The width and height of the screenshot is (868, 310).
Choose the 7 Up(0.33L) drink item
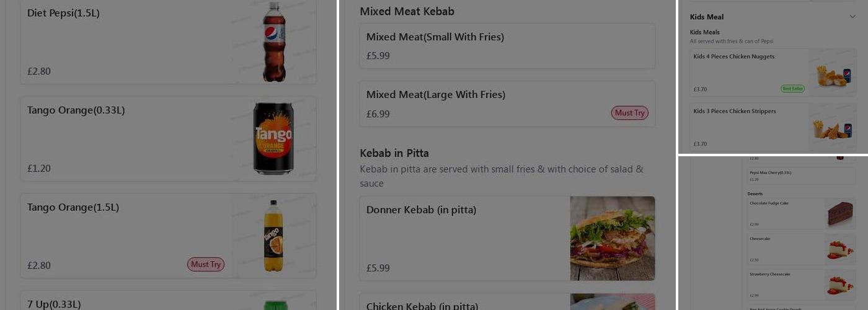tap(124, 303)
